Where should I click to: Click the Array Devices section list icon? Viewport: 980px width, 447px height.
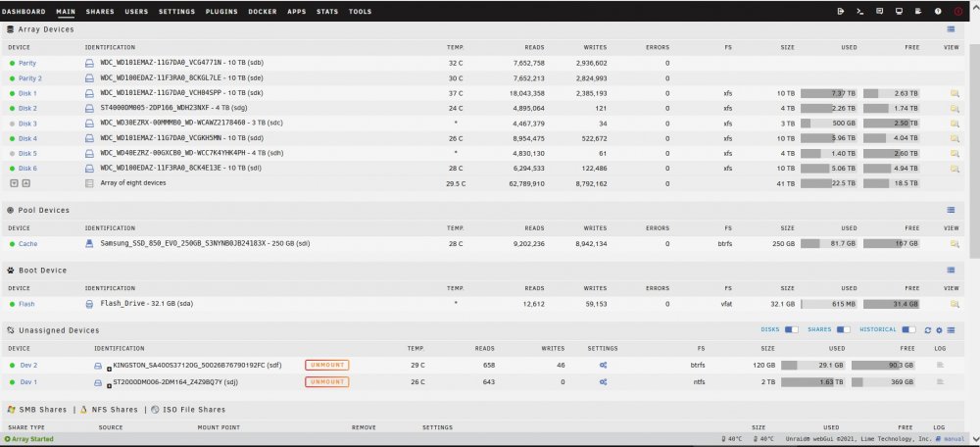click(951, 29)
